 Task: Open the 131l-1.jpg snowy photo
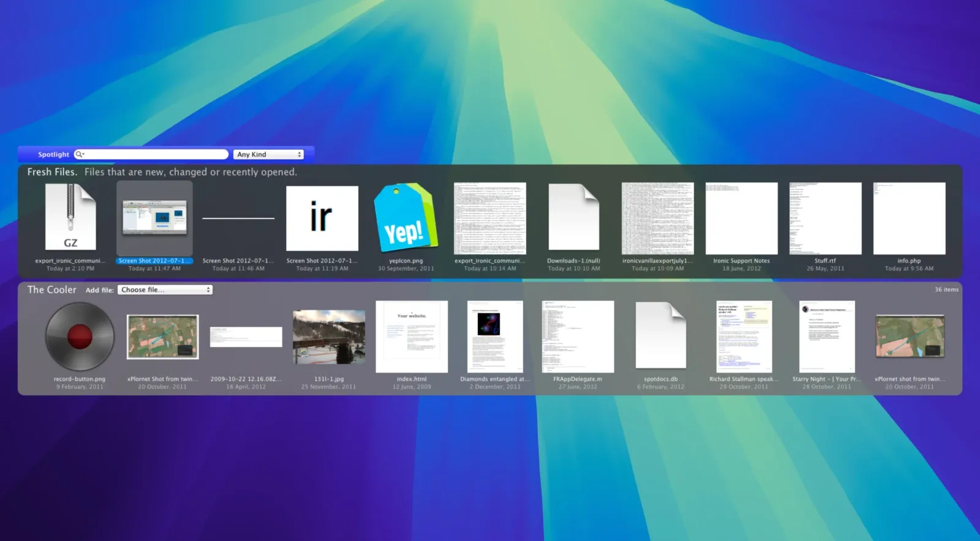pyautogui.click(x=329, y=337)
